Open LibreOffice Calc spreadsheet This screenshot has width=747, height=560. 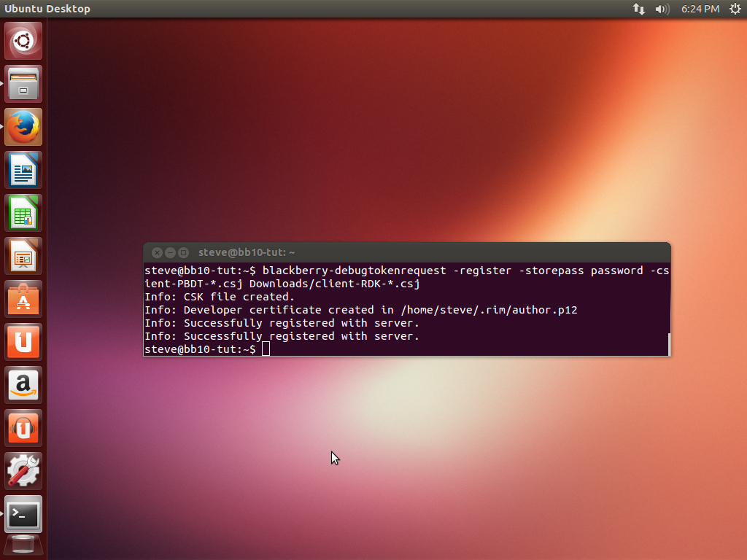23,213
